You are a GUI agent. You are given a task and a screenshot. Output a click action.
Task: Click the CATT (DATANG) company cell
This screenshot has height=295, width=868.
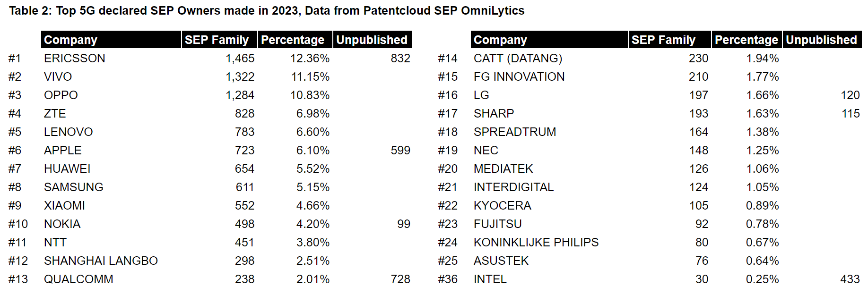pos(518,59)
